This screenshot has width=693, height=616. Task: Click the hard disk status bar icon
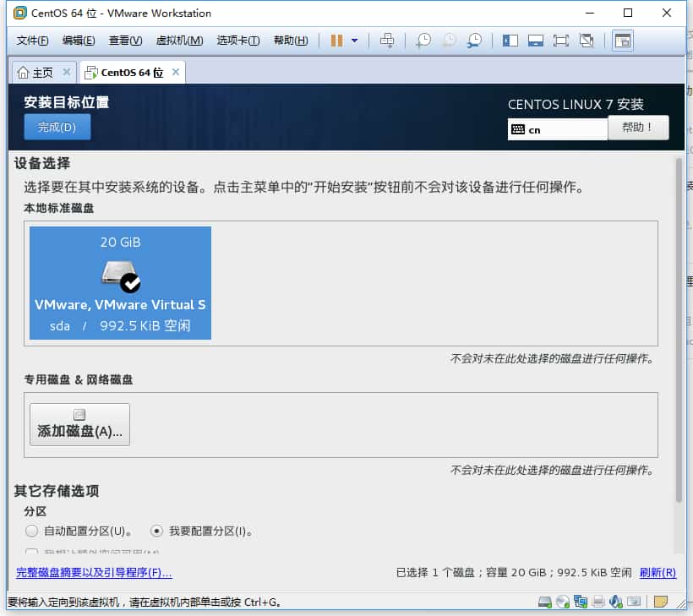coord(546,602)
